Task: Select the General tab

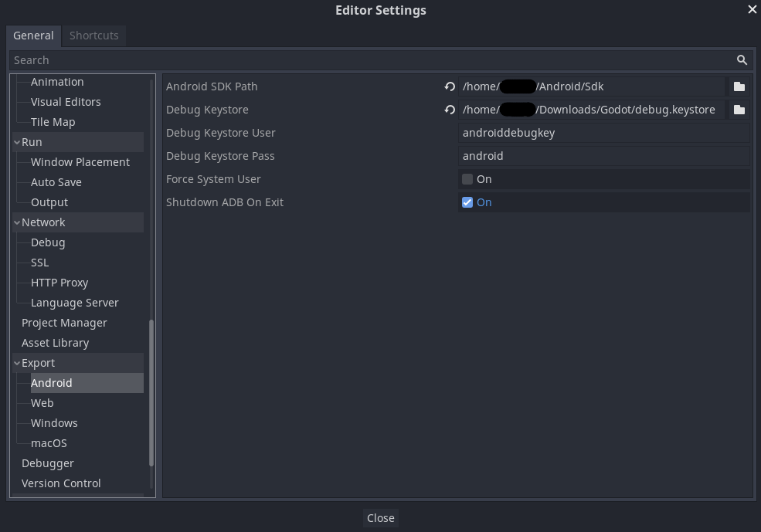Action: point(33,36)
